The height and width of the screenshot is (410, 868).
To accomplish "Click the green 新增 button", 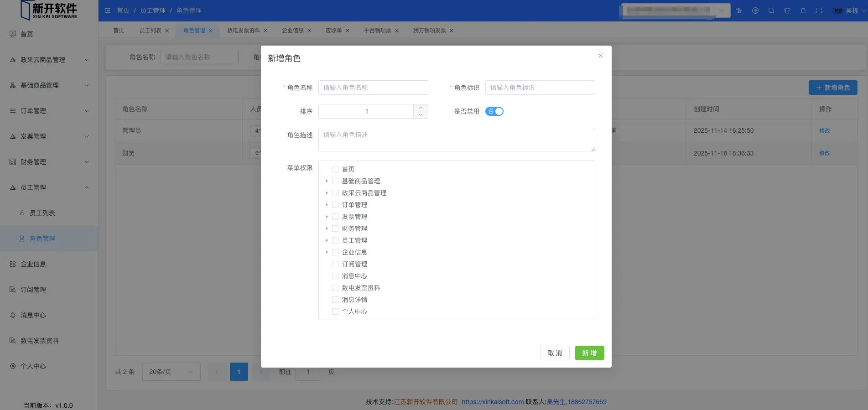I will [x=589, y=353].
